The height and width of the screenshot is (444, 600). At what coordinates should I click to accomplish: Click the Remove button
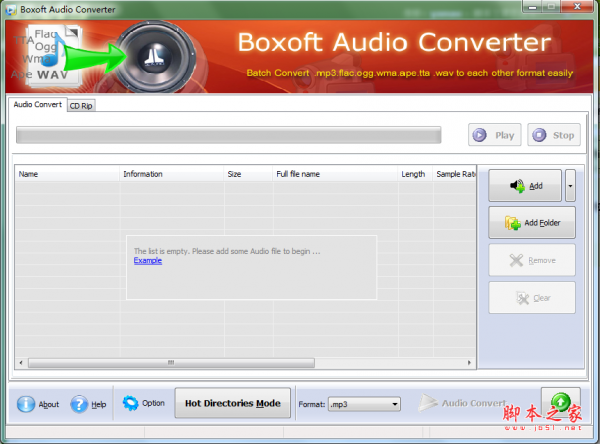532,260
